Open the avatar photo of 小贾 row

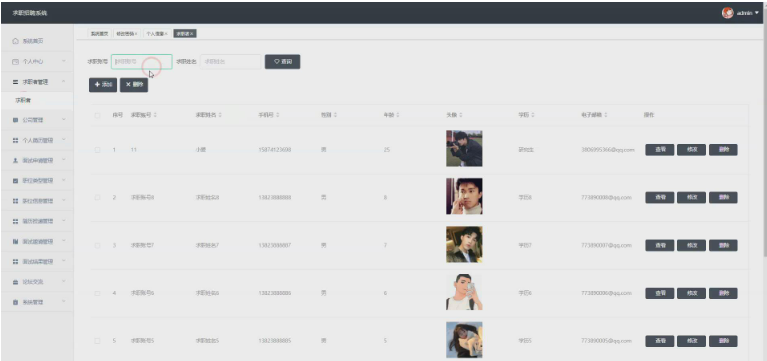tap(464, 148)
